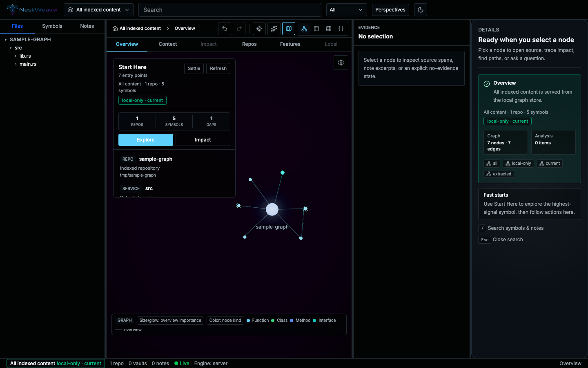
Task: Click the Perspectives button
Action: click(390, 10)
